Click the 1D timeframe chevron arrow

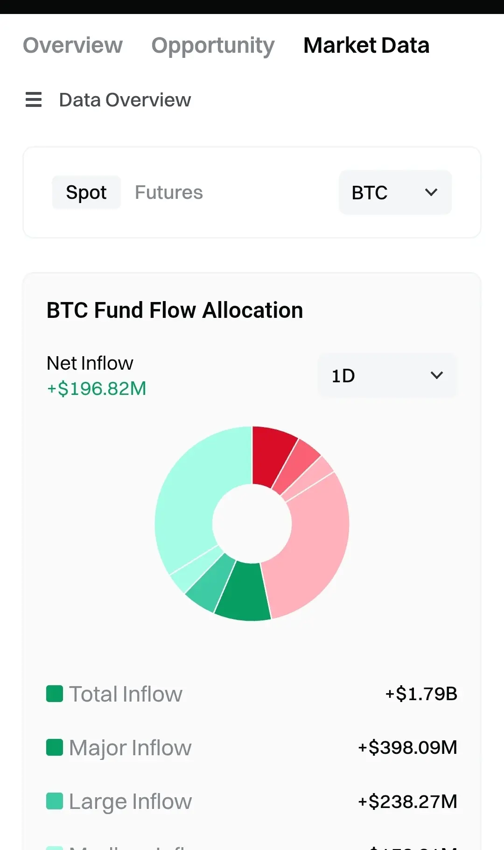click(x=437, y=375)
